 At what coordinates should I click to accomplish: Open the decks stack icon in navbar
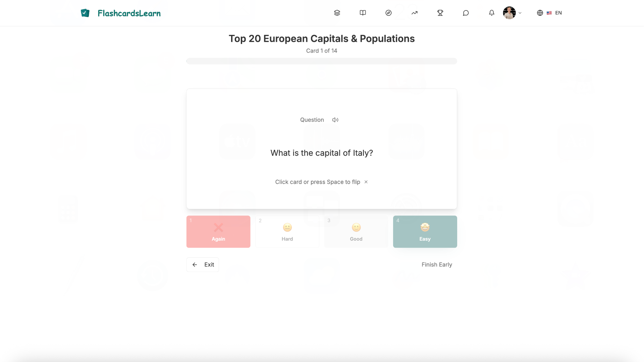coord(337,13)
